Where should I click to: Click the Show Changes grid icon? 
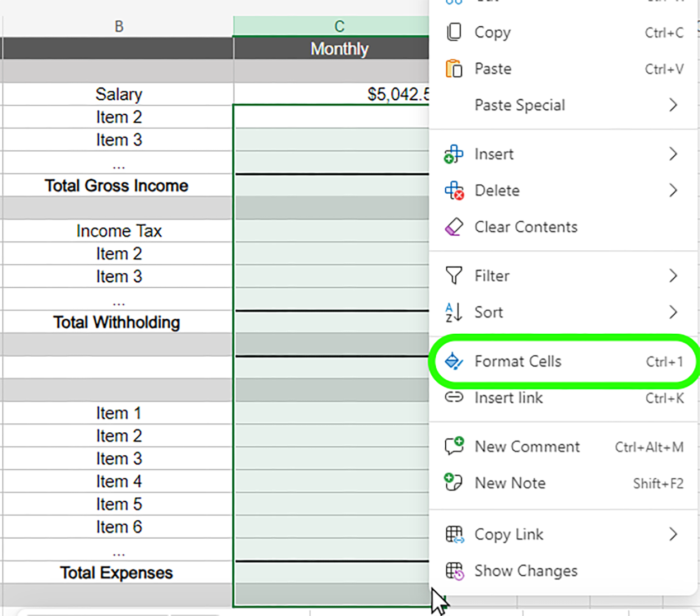pyautogui.click(x=454, y=571)
